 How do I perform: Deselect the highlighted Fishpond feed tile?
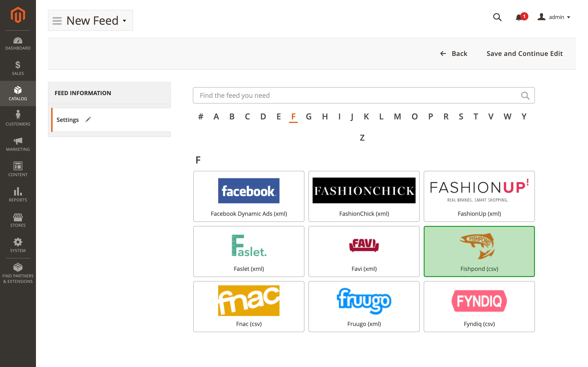(479, 251)
